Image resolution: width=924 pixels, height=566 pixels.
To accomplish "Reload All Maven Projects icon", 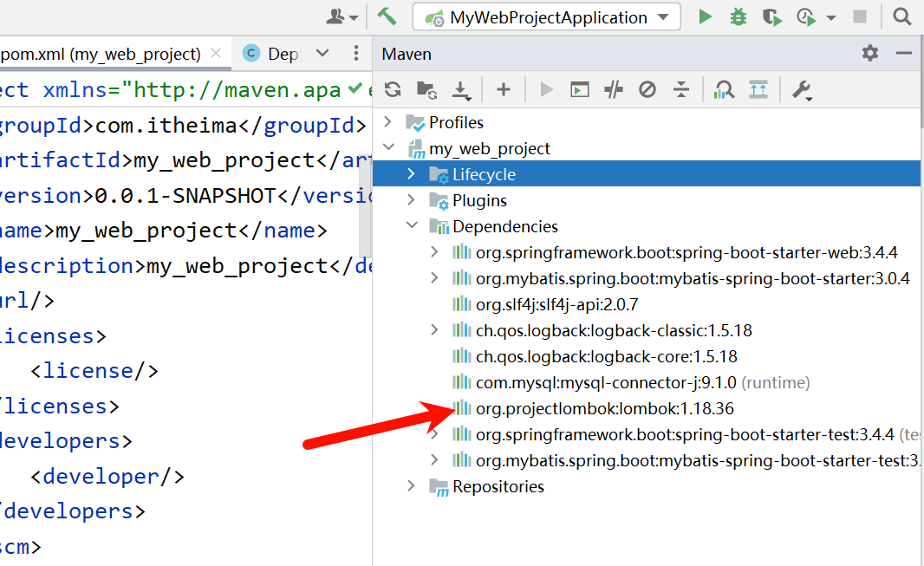I will point(393,89).
